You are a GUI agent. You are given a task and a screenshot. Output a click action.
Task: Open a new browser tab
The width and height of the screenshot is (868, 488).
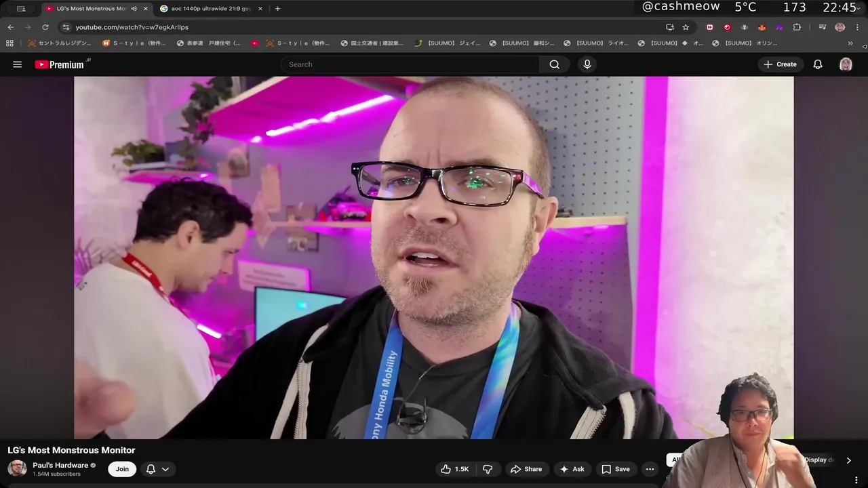277,9
